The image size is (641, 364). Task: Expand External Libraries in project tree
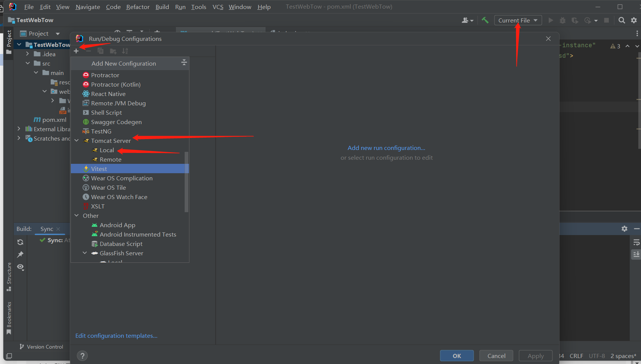19,129
